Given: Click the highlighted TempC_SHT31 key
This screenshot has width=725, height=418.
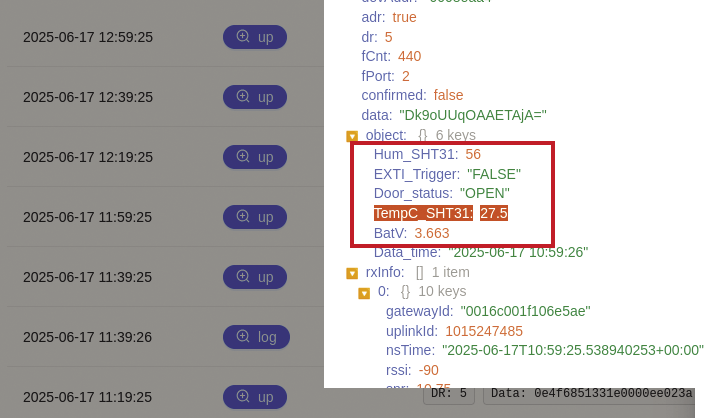Looking at the screenshot, I should click(424, 213).
